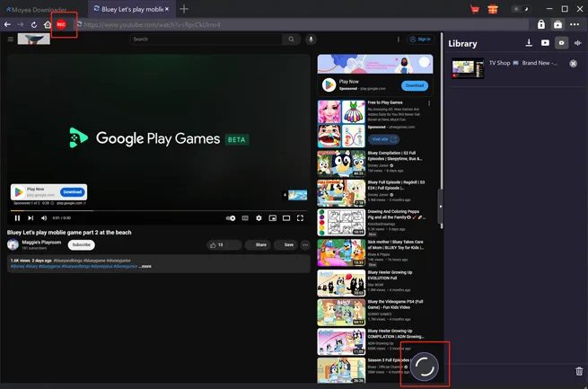Click the Sign in button
The image size is (588, 389).
click(420, 39)
